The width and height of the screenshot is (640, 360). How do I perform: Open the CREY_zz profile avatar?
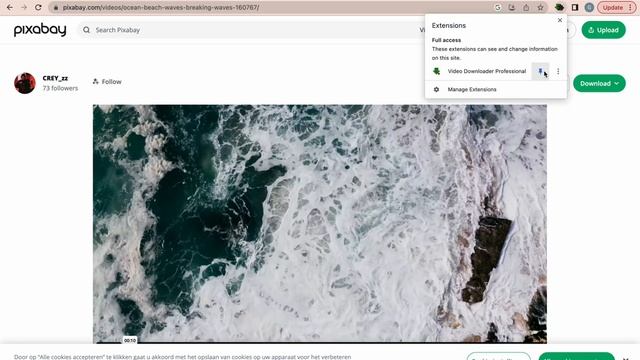(25, 83)
